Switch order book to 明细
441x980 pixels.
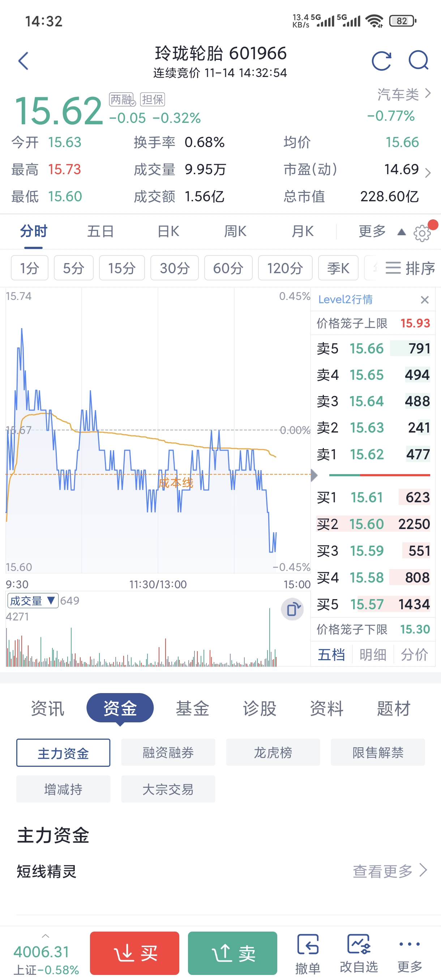coord(373,654)
